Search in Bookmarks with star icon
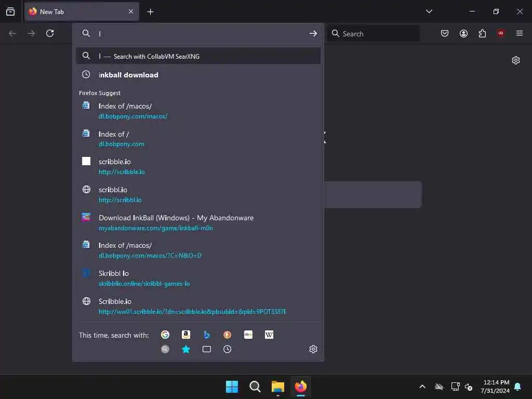Viewport: 532px width, 399px height. (186, 349)
